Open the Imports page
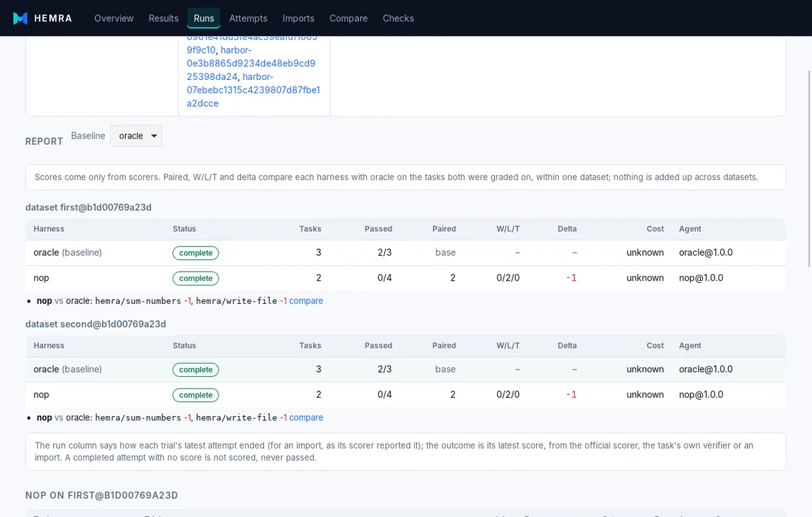Image resolution: width=812 pixels, height=517 pixels. 298,18
